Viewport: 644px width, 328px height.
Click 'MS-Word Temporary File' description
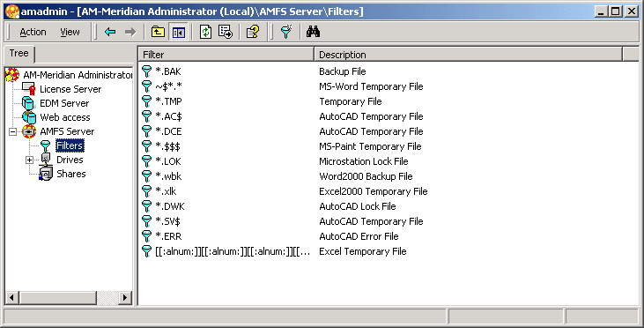pyautogui.click(x=371, y=86)
